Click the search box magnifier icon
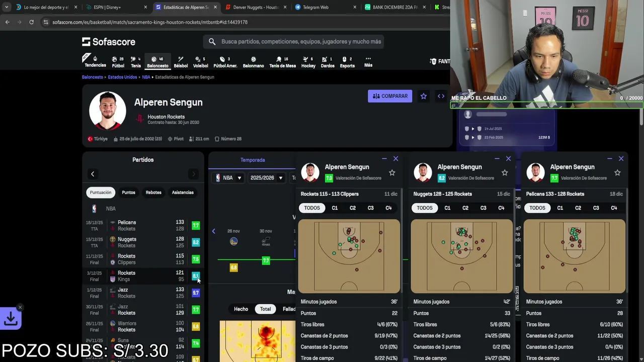This screenshot has width=644, height=362. tap(212, 42)
